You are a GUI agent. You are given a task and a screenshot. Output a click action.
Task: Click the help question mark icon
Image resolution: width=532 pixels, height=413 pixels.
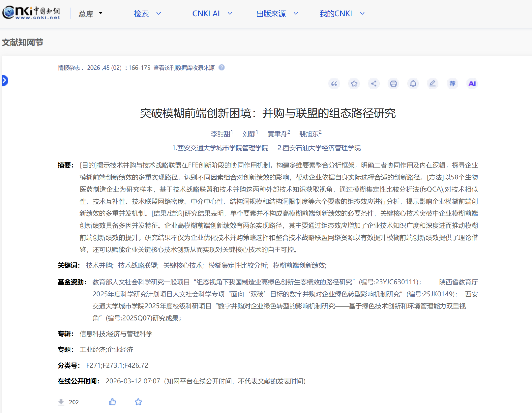(x=222, y=68)
